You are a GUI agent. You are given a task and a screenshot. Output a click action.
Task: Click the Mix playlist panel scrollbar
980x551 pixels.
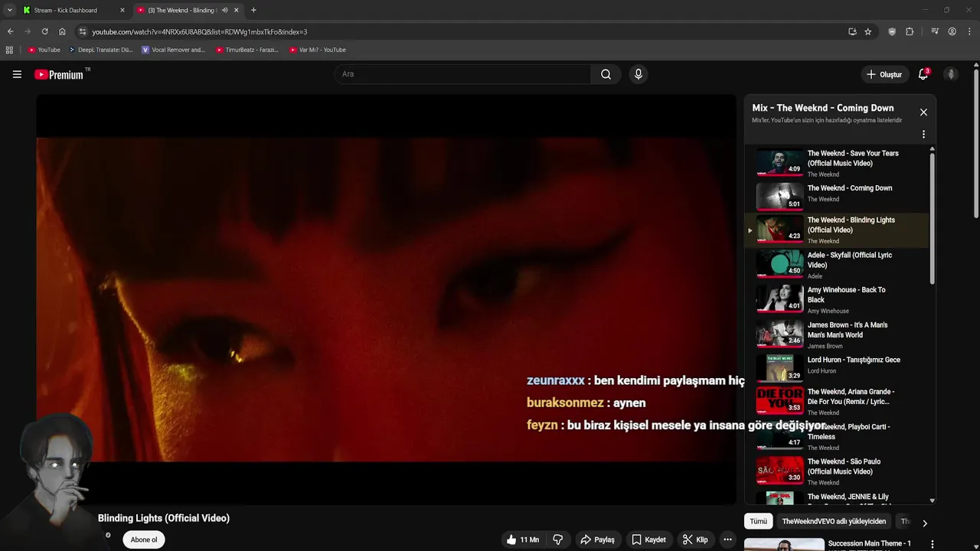[932, 219]
